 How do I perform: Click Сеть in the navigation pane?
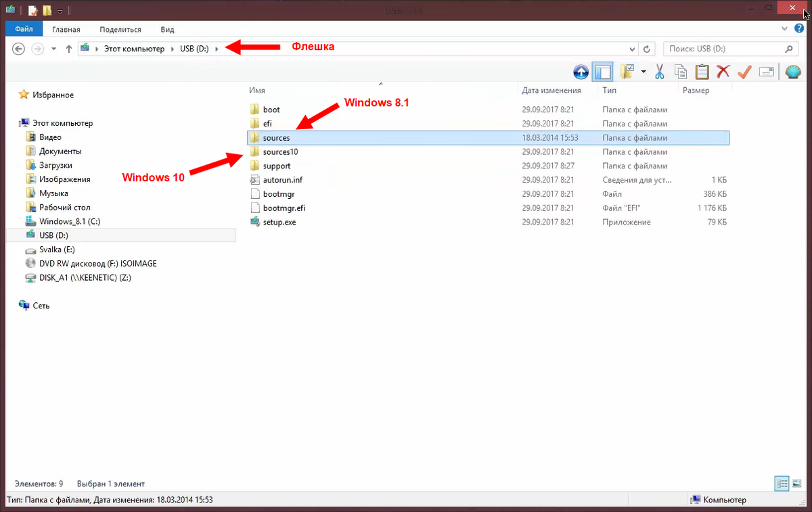click(41, 306)
